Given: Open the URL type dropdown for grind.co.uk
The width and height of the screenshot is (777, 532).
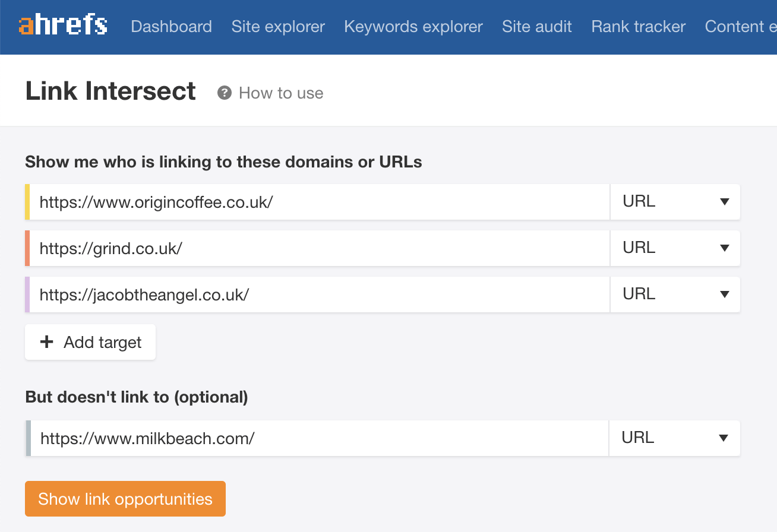Looking at the screenshot, I should 675,248.
